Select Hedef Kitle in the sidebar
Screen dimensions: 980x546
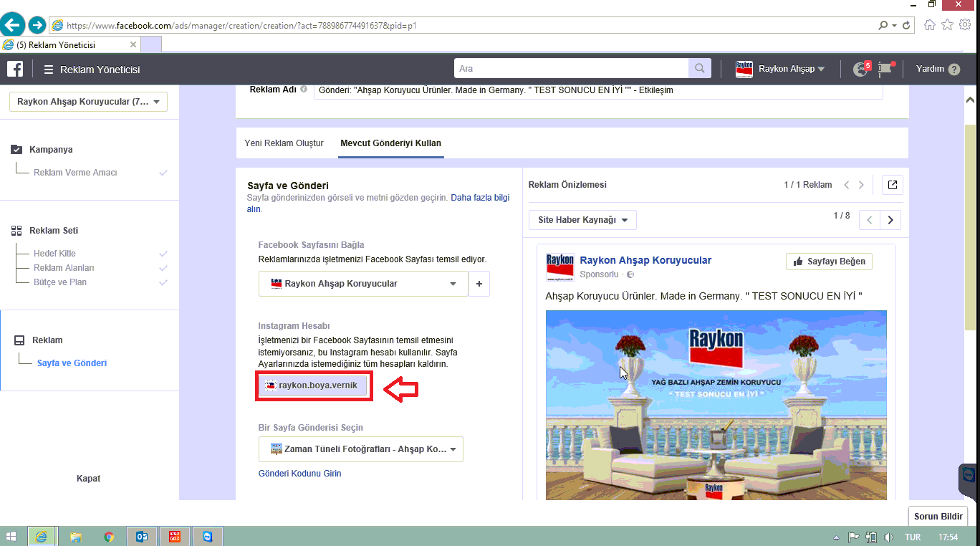point(54,254)
